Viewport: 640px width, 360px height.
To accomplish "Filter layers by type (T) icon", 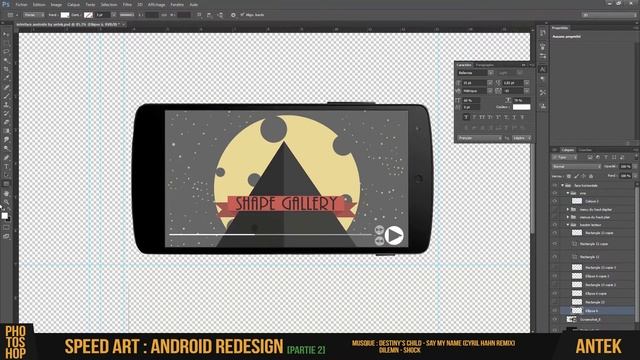I will point(606,157).
